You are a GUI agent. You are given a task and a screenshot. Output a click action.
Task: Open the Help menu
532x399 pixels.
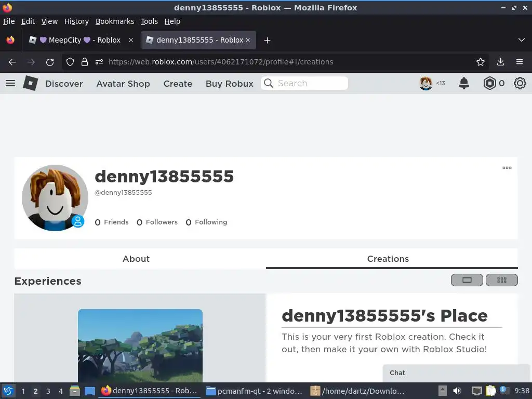point(172,21)
